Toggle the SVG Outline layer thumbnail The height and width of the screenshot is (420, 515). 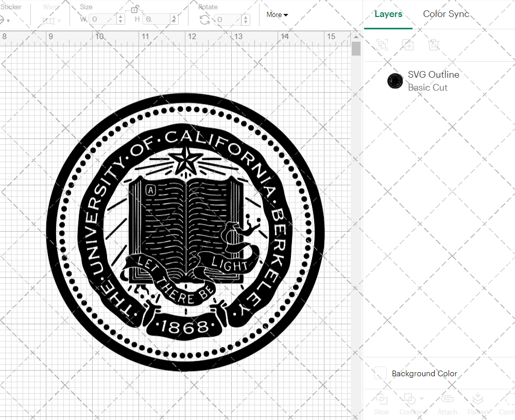(395, 81)
